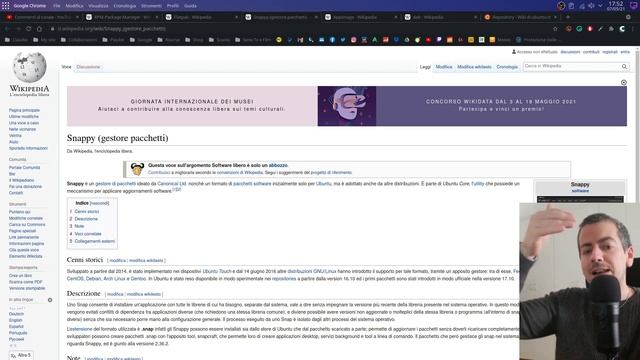Open the Strumenti menu
Image resolution: width=640 pixels, height=360 pixels.
tap(151, 6)
